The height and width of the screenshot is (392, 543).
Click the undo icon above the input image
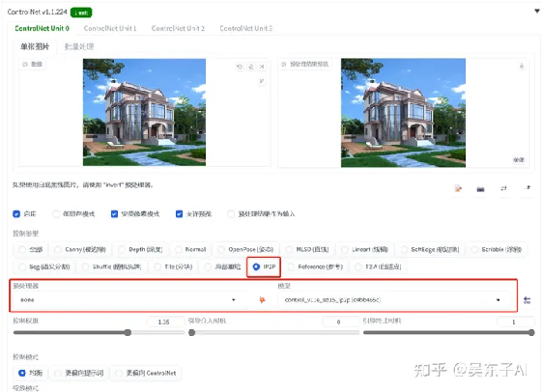pyautogui.click(x=240, y=67)
